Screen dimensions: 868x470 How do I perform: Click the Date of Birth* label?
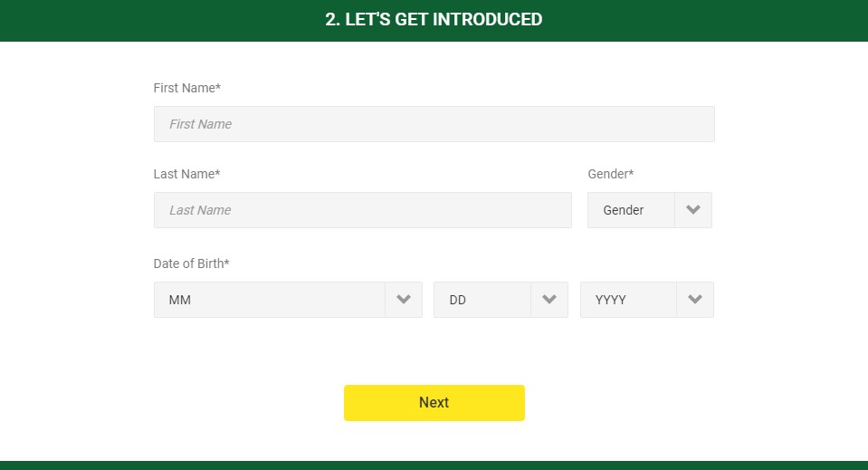tap(191, 264)
